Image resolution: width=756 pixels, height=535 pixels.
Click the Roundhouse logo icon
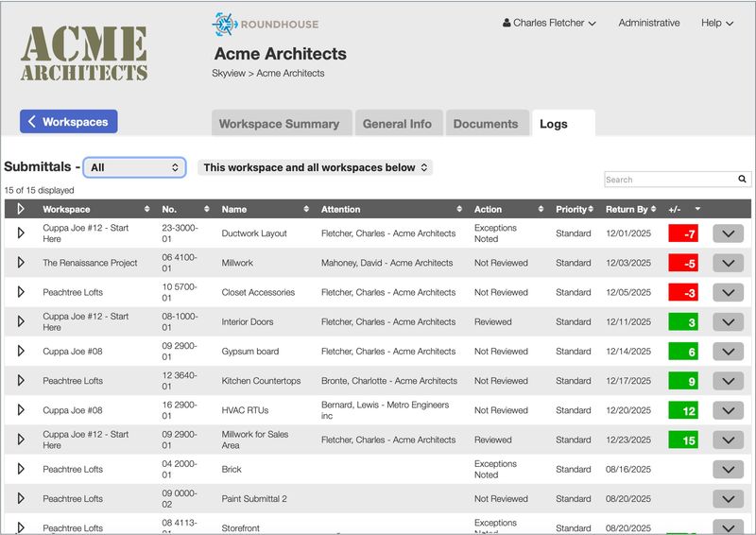click(225, 25)
